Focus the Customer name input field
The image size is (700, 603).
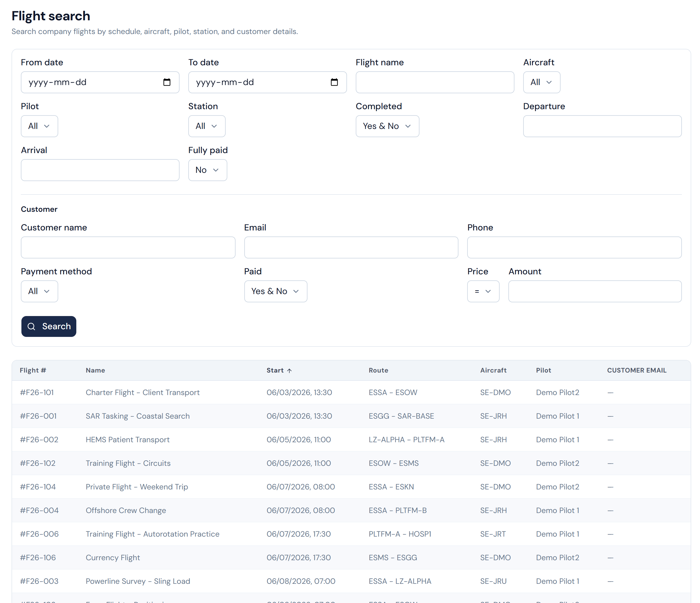[128, 247]
